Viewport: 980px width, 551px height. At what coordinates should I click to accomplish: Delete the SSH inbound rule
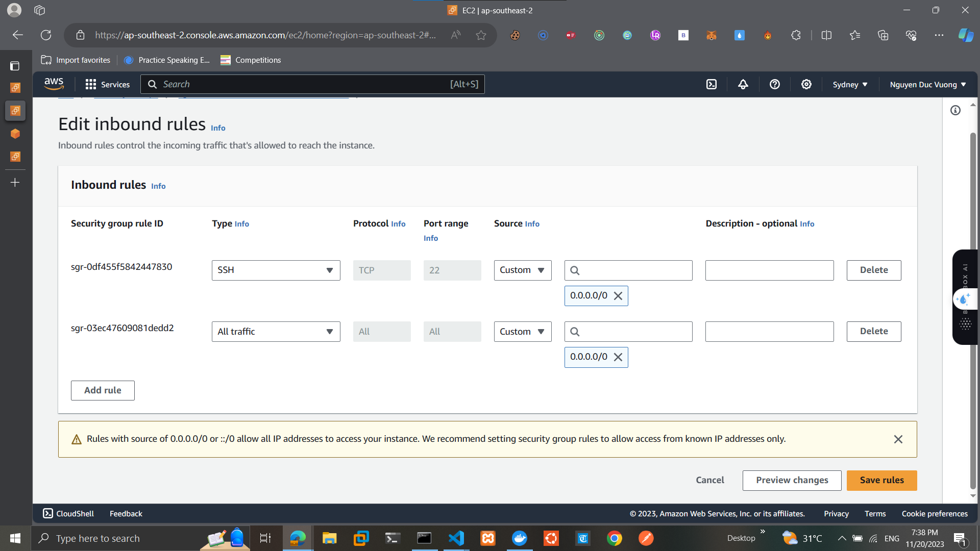[x=874, y=270]
